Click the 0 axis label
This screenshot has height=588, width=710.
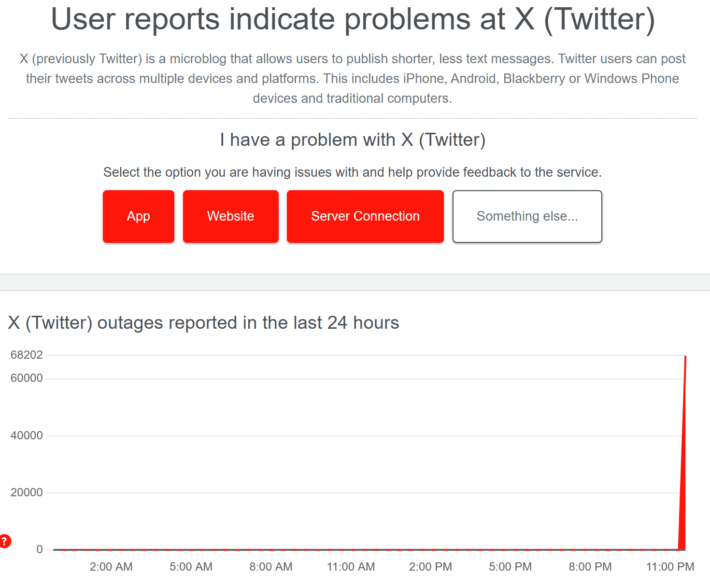[x=40, y=549]
